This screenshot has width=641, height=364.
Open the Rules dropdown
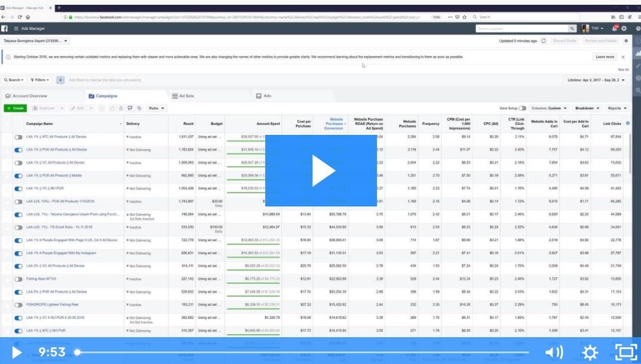(157, 108)
